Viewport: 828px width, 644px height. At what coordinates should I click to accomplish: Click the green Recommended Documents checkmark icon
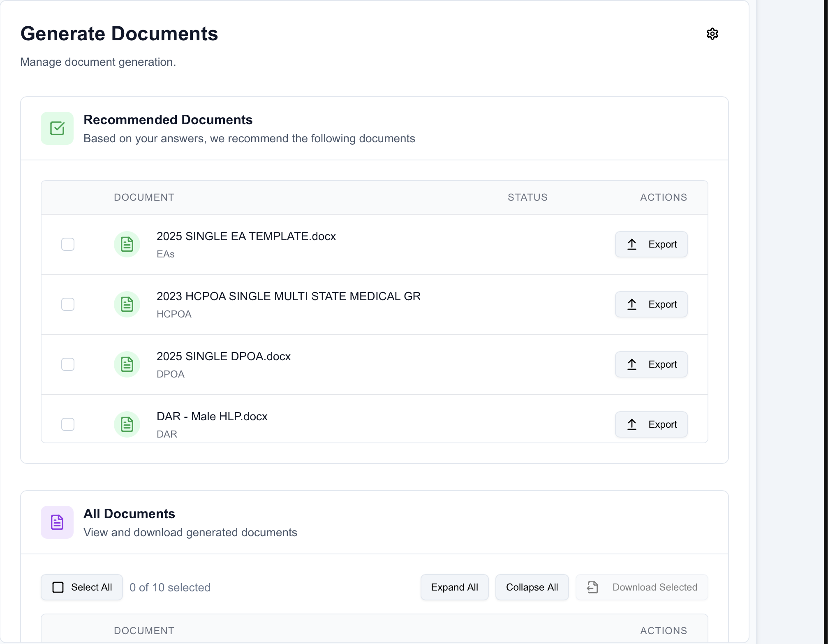click(x=57, y=128)
